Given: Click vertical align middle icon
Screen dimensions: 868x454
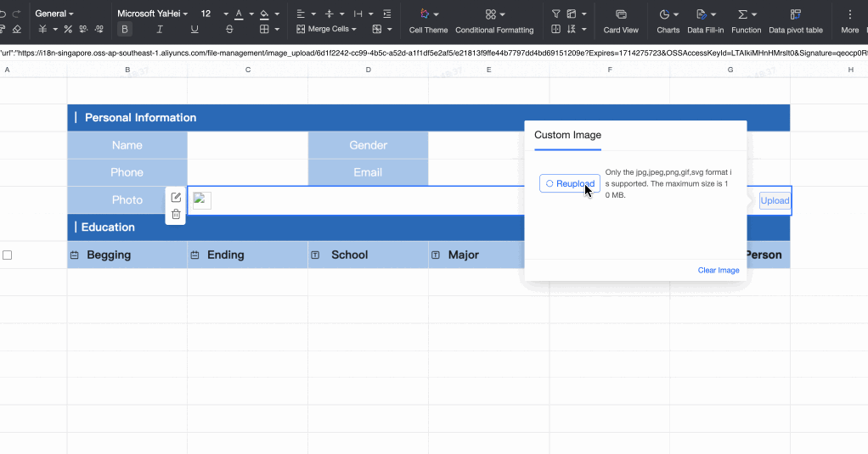Looking at the screenshot, I should [x=330, y=14].
